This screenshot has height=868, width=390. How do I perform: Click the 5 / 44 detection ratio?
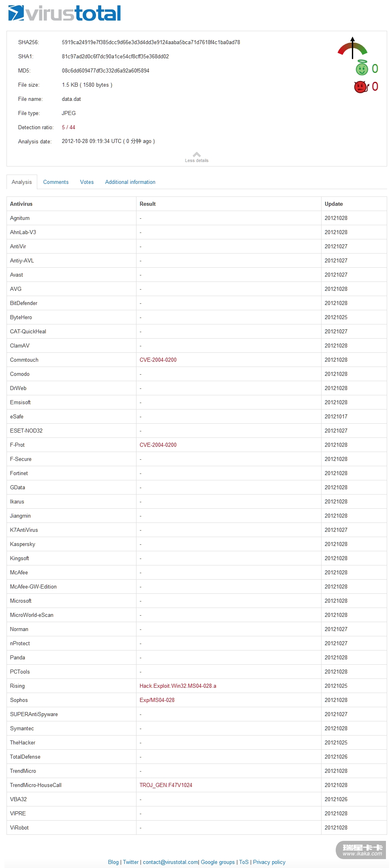coord(68,128)
